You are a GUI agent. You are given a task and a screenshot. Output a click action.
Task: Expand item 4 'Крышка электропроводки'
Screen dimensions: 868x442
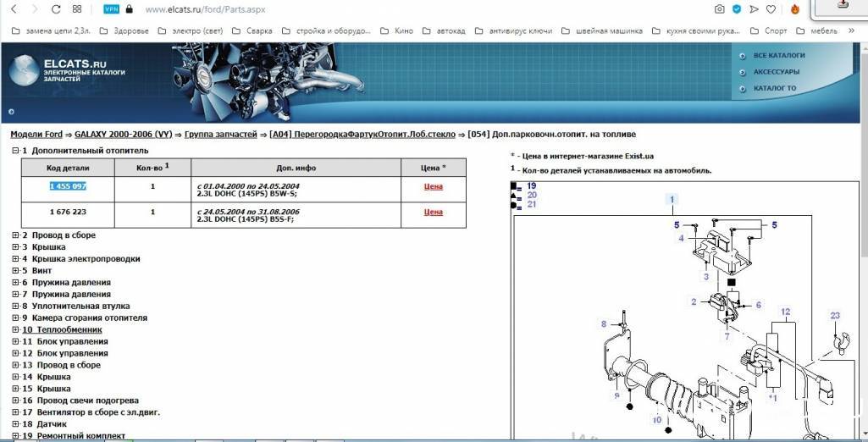[x=14, y=259]
